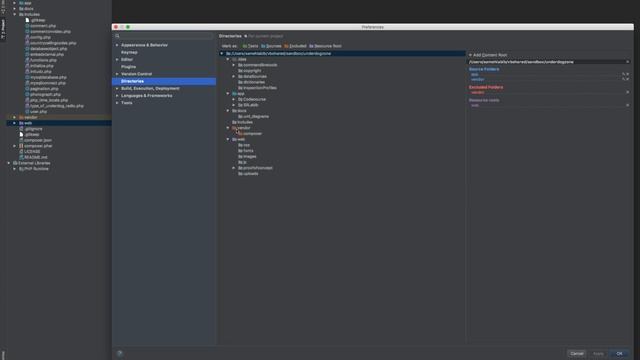
Task: Edit properties of vendor source folder
Action: tap(624, 79)
